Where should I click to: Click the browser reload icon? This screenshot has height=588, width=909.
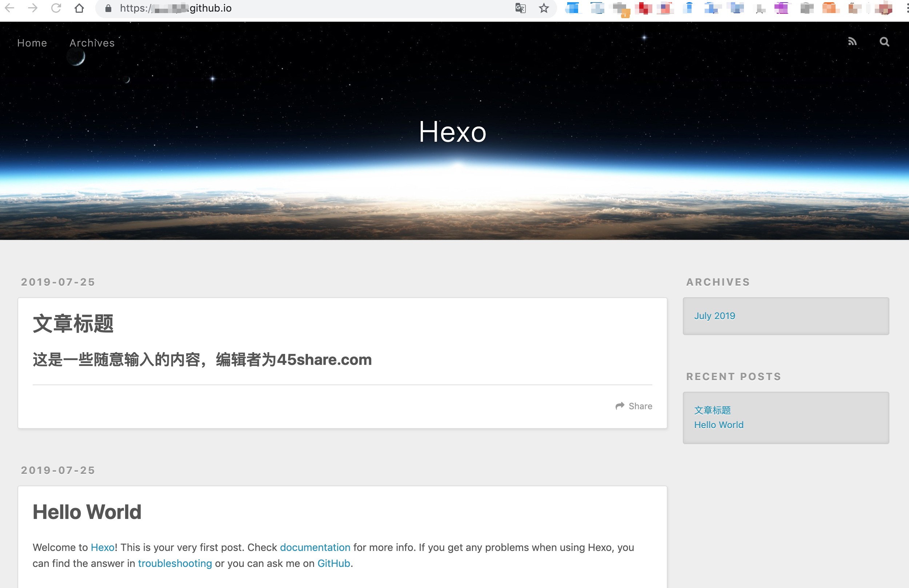[x=56, y=8]
